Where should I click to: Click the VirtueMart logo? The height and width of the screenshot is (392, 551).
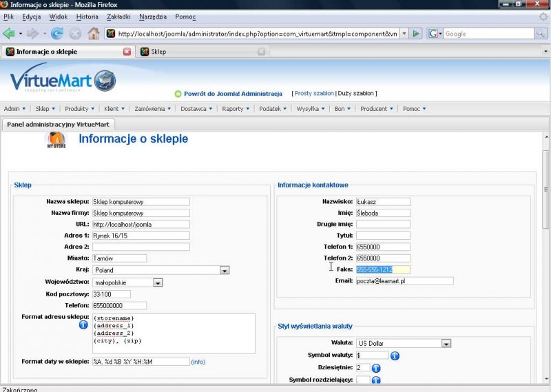[x=62, y=81]
